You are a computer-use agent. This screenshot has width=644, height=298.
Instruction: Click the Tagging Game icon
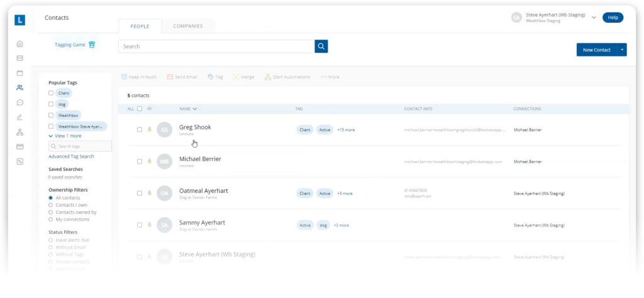coord(92,45)
